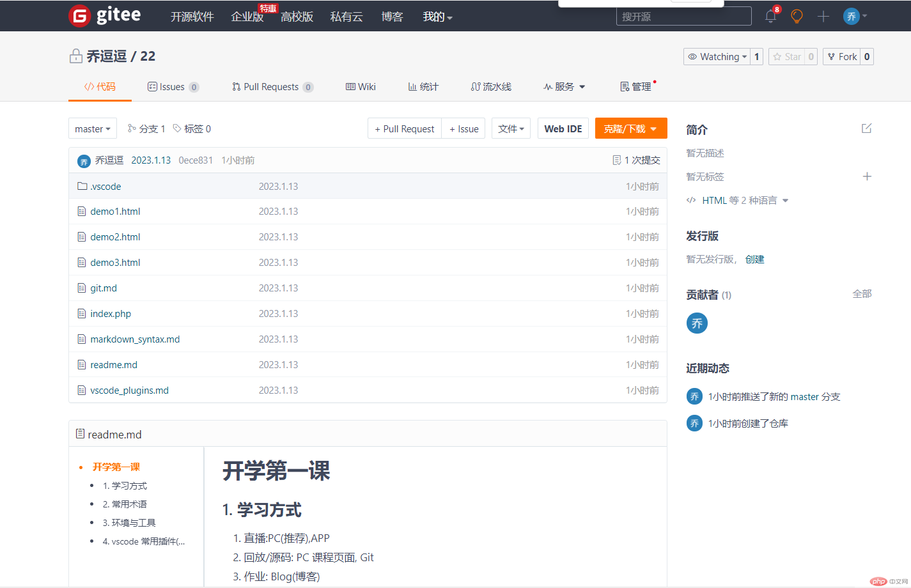Star the repository
Screen dimensions: 911x588
[x=786, y=57]
